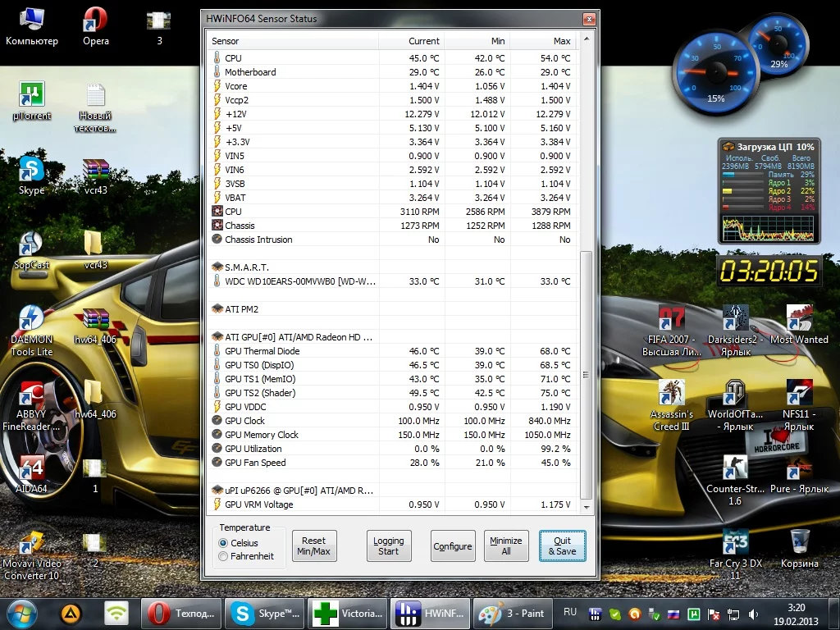Viewport: 840px width, 630px height.
Task: Open the vcr43 archive icon
Action: click(x=95, y=176)
